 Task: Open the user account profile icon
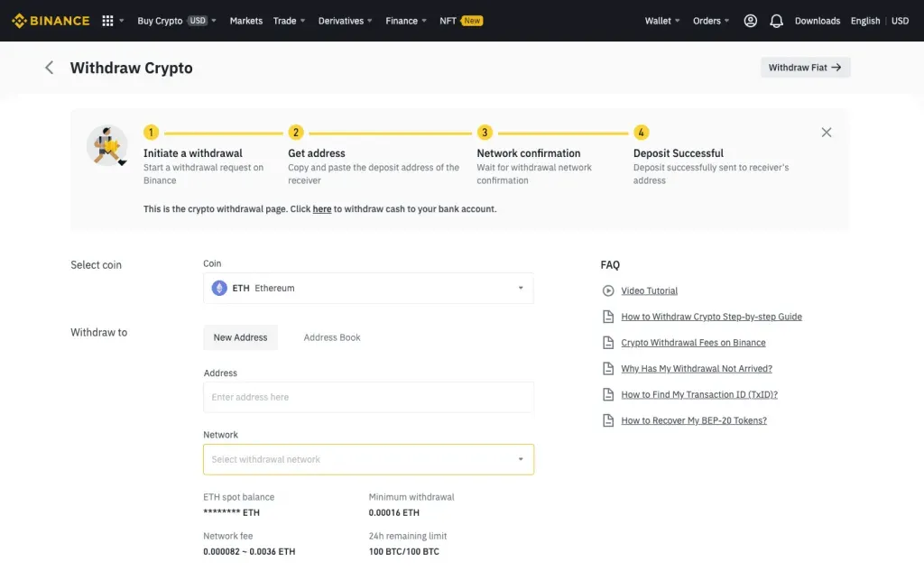click(x=750, y=21)
